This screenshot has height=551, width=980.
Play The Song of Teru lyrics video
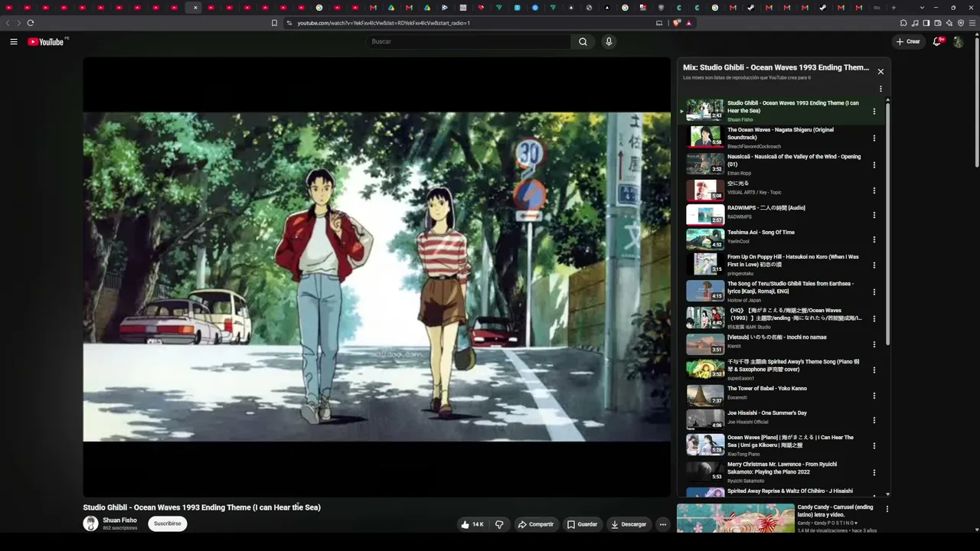click(x=705, y=290)
